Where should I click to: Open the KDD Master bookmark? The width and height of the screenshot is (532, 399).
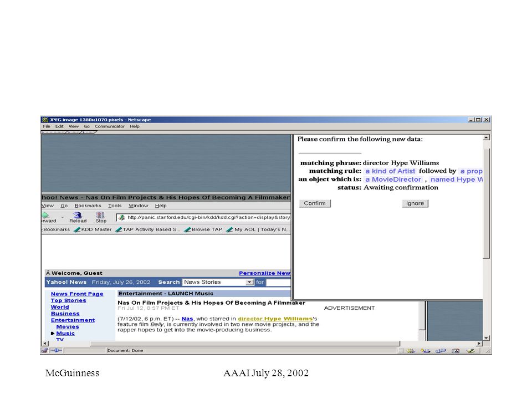93,229
